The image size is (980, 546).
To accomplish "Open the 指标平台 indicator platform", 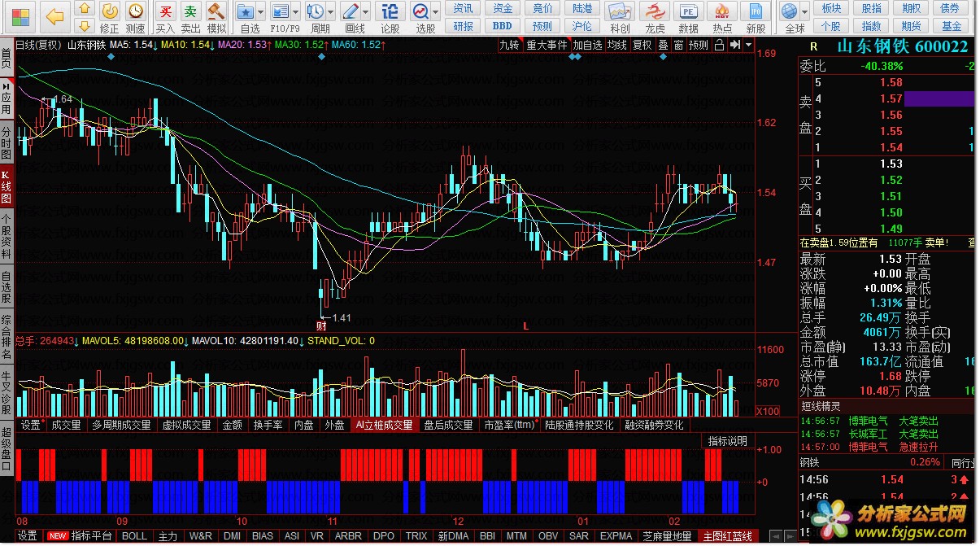I will (91, 536).
